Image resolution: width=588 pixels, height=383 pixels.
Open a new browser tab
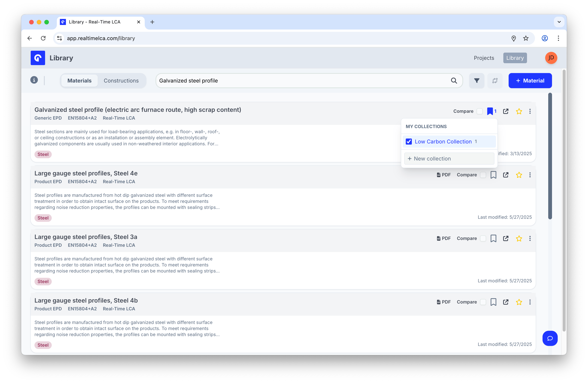152,22
